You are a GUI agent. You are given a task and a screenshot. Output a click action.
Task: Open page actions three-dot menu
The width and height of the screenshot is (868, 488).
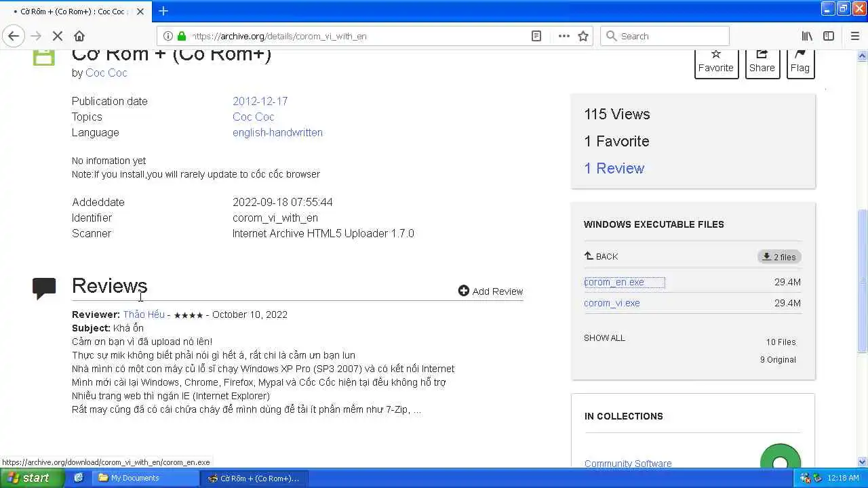564,36
